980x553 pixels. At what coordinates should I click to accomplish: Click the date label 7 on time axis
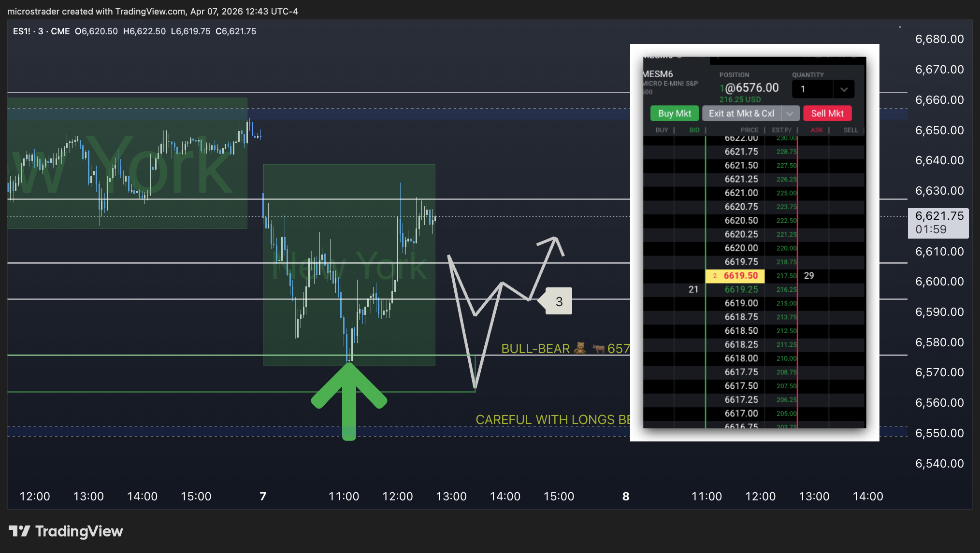263,496
